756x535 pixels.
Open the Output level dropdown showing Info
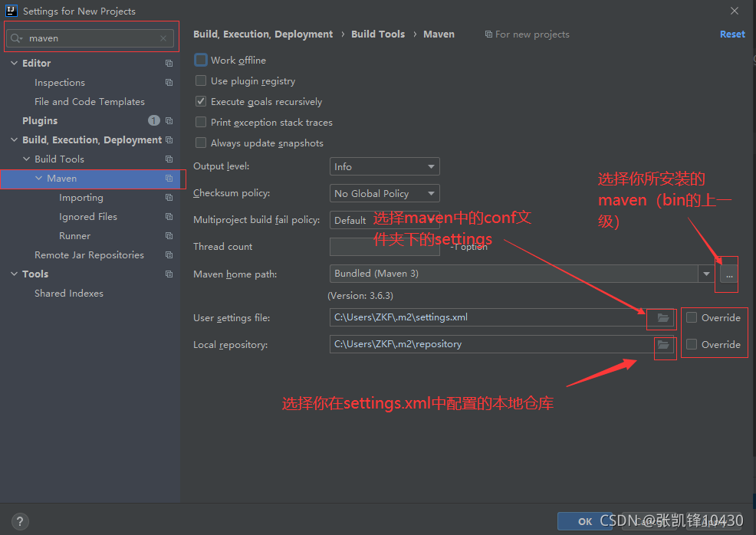[x=384, y=166]
